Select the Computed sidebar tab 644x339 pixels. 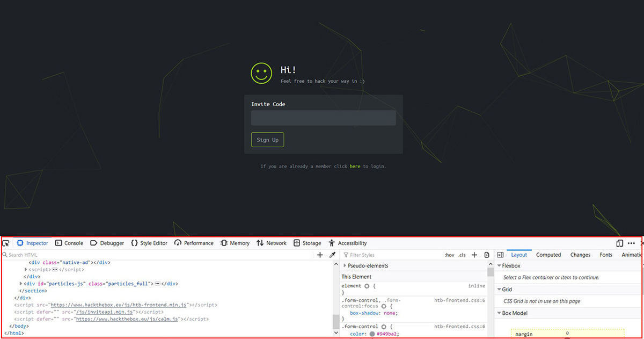pyautogui.click(x=548, y=255)
